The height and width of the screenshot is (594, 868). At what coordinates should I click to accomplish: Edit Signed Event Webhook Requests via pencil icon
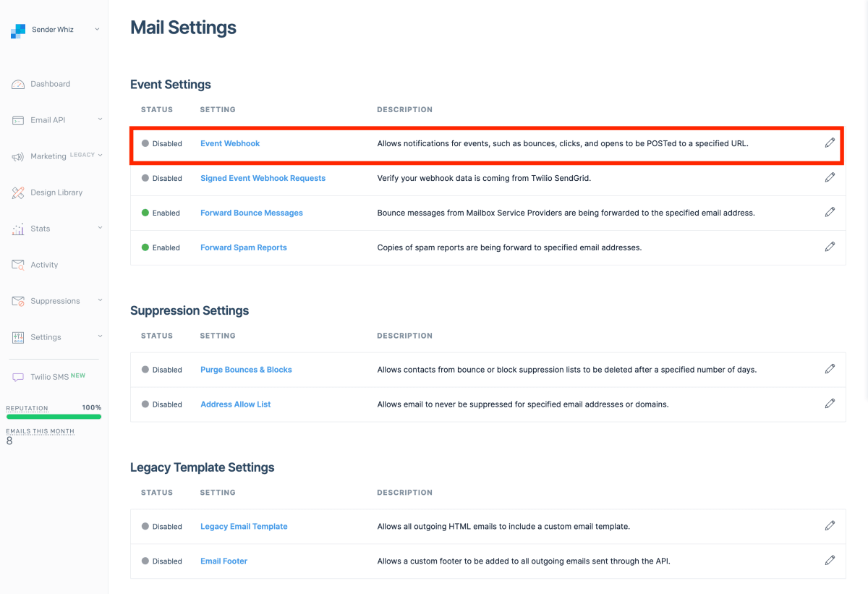830,177
